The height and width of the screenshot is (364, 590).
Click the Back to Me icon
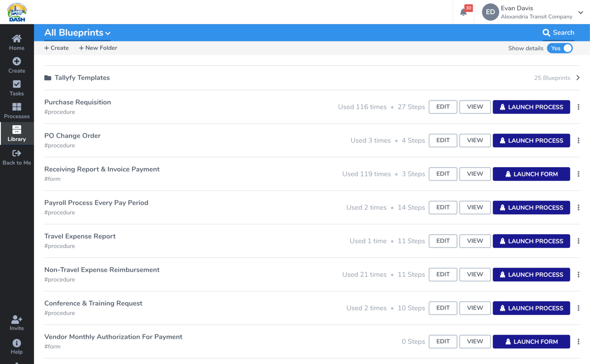tap(17, 153)
